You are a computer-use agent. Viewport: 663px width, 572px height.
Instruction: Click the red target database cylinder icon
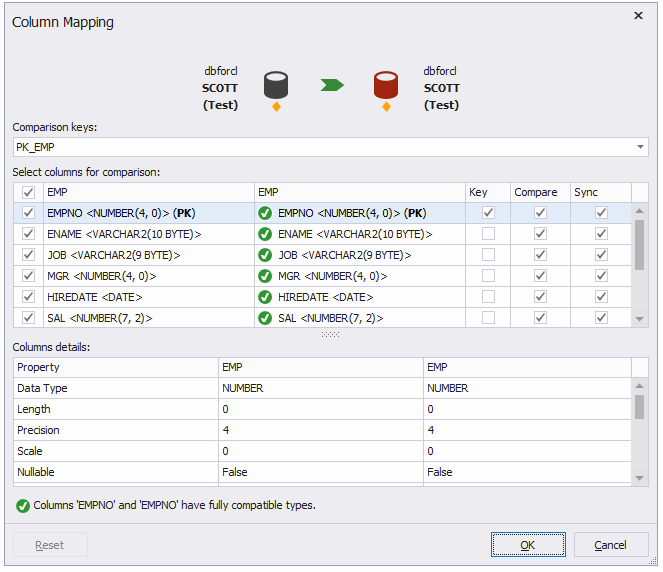pos(386,85)
